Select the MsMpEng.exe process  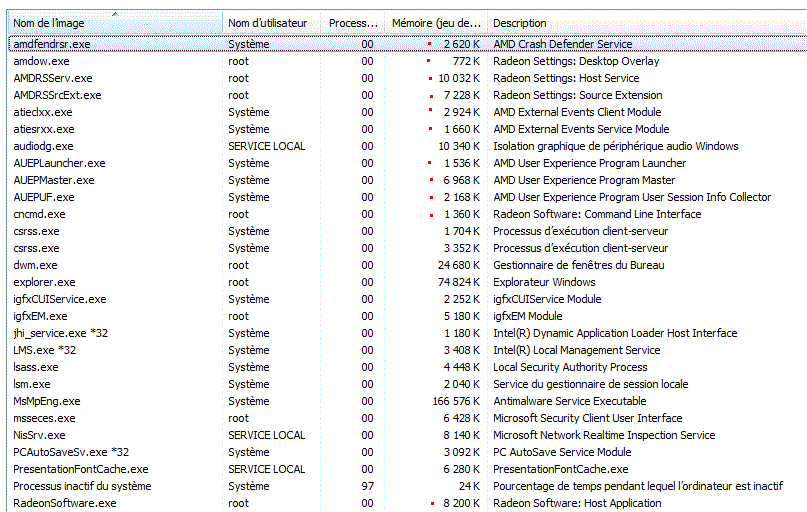(47, 401)
